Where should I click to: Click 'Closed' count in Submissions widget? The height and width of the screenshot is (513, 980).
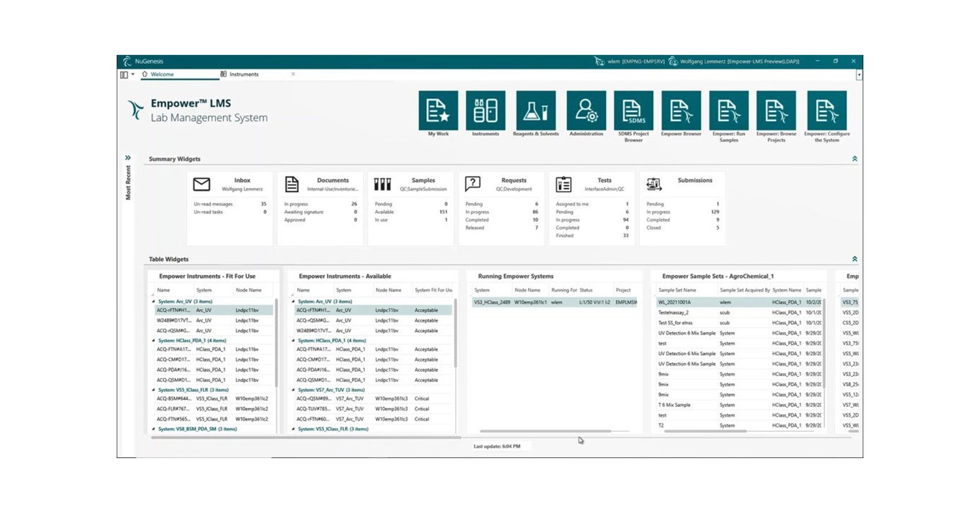click(718, 228)
